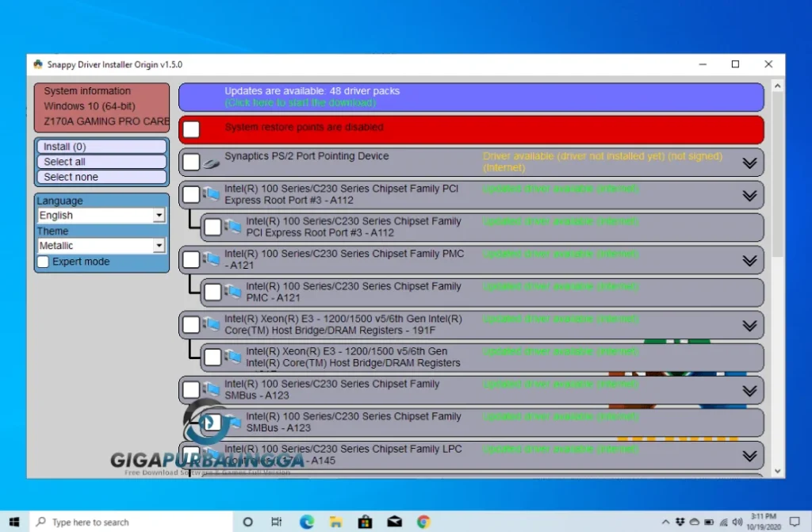The image size is (812, 532).
Task: Click the device icon on the nested Host Bridge/DRAM Registers row
Action: 232,357
